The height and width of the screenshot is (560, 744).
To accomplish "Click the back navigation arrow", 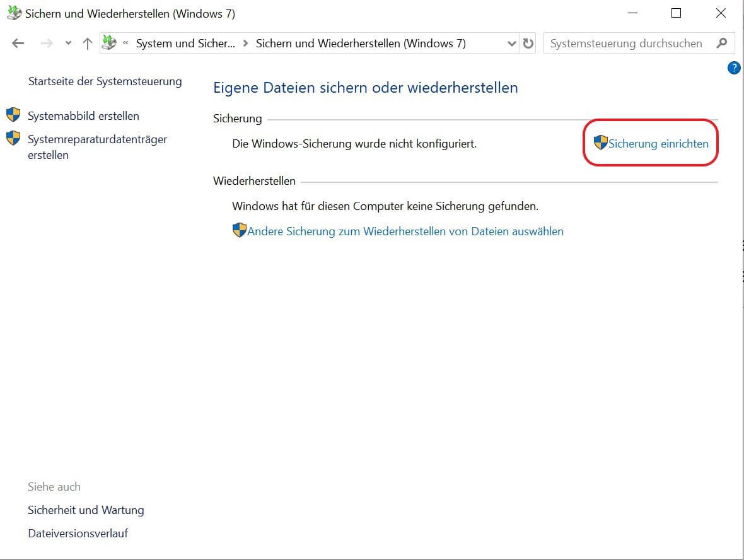I will [x=18, y=44].
